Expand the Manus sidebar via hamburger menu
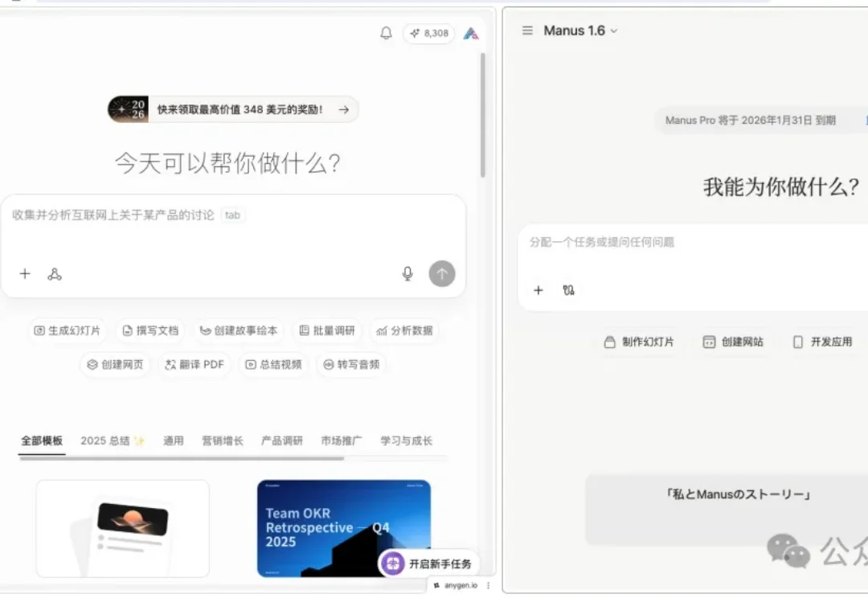 click(527, 30)
